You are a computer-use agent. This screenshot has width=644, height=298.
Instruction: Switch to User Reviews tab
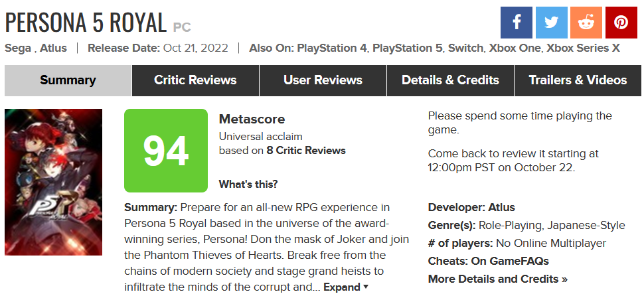coord(323,80)
